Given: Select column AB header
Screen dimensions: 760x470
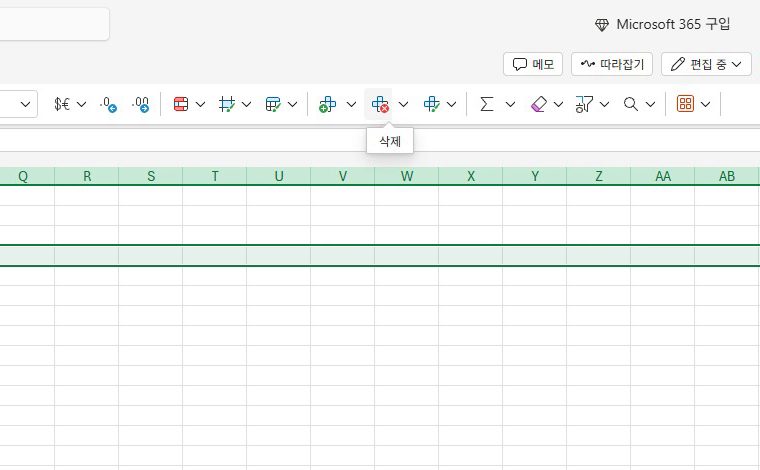Looking at the screenshot, I should [x=727, y=176].
